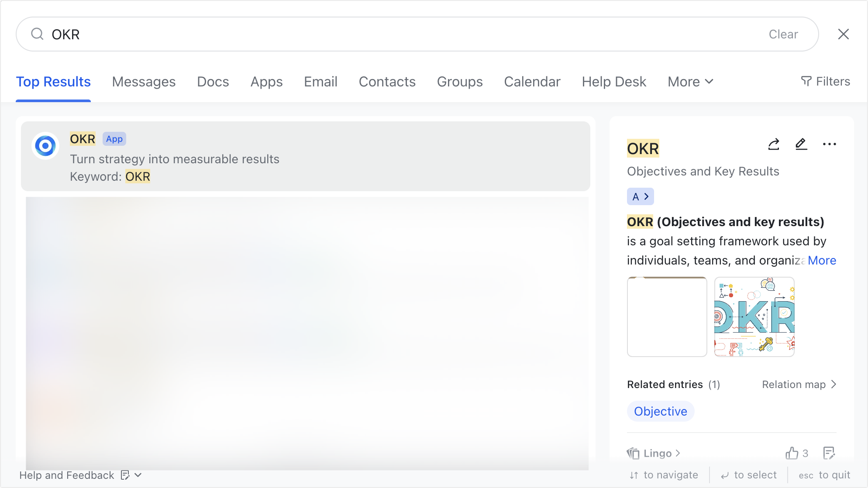The width and height of the screenshot is (868, 488).
Task: Like the OKR definition with the thumbs-up
Action: pyautogui.click(x=792, y=453)
